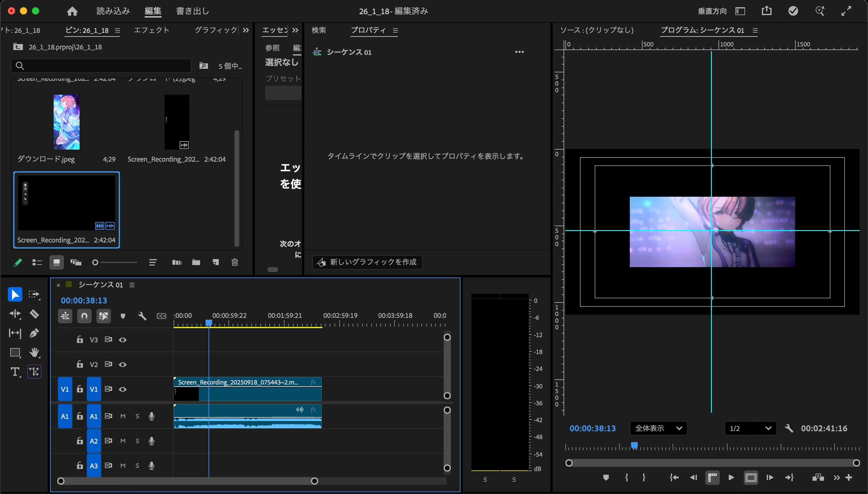This screenshot has height=494, width=868.
Task: Select the Type tool
Action: click(x=15, y=372)
